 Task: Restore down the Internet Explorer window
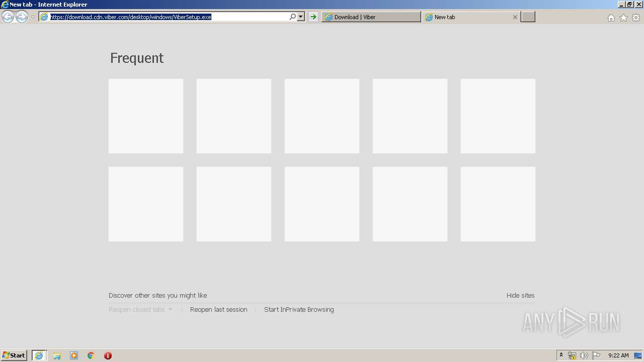pos(629,4)
